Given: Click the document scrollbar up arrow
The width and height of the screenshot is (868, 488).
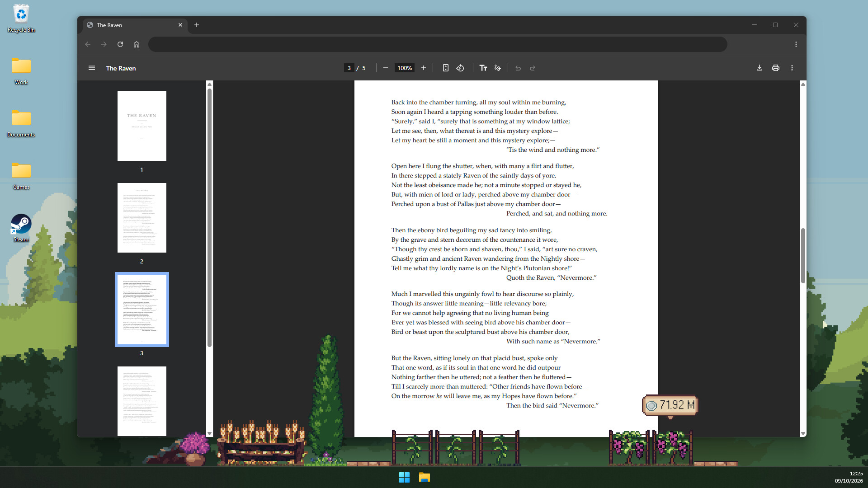Looking at the screenshot, I should click(x=803, y=84).
